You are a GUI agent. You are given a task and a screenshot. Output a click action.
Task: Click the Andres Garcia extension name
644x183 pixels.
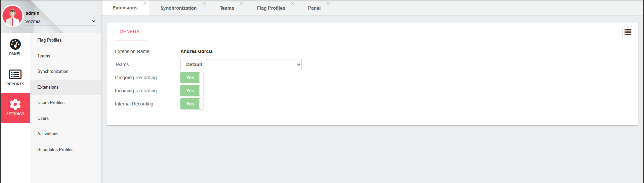coord(197,51)
